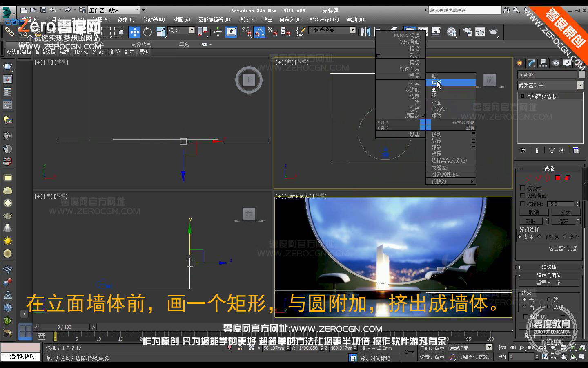Open the Render Setup teapot icon
Image resolution: width=588 pixels, height=368 pixels.
click(x=467, y=31)
